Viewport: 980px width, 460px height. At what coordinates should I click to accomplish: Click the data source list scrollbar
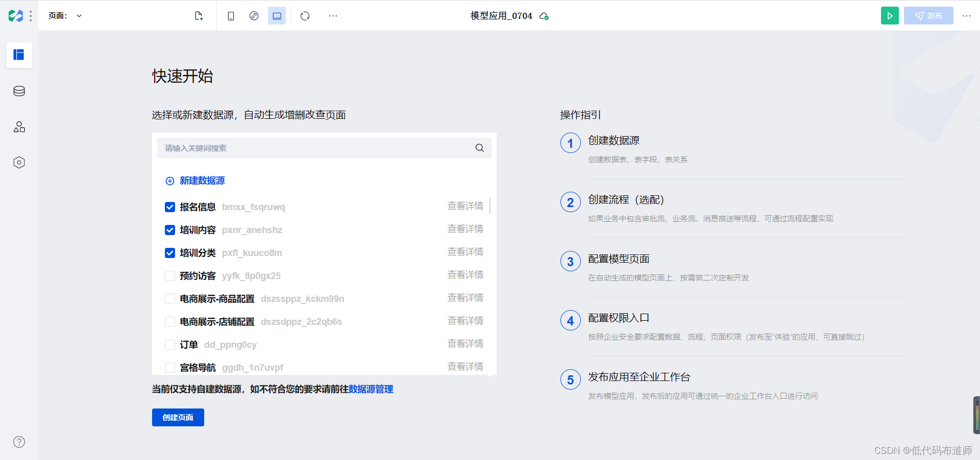point(490,206)
